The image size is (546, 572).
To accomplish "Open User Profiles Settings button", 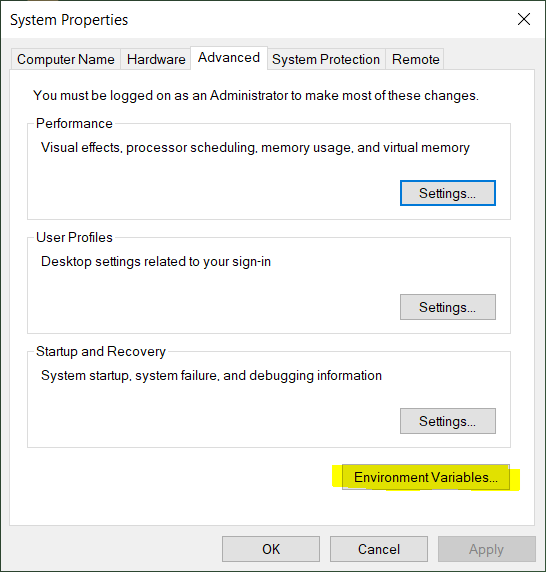I will point(448,307).
